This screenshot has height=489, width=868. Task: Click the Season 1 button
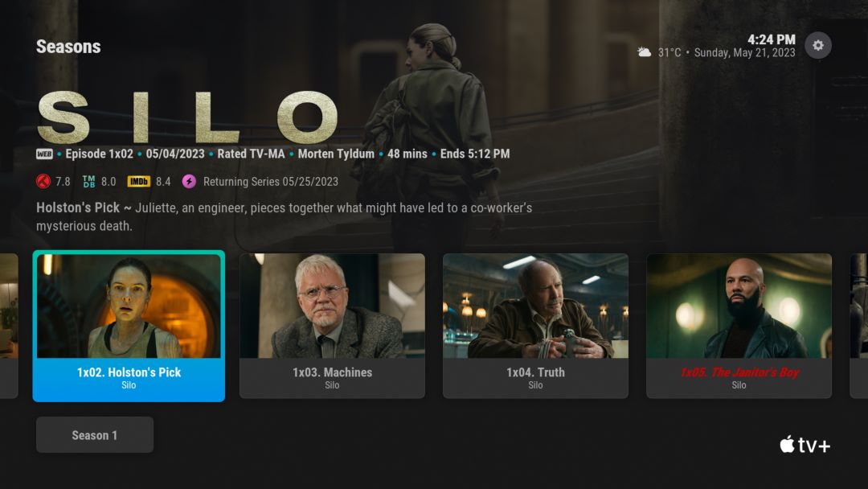(x=95, y=435)
